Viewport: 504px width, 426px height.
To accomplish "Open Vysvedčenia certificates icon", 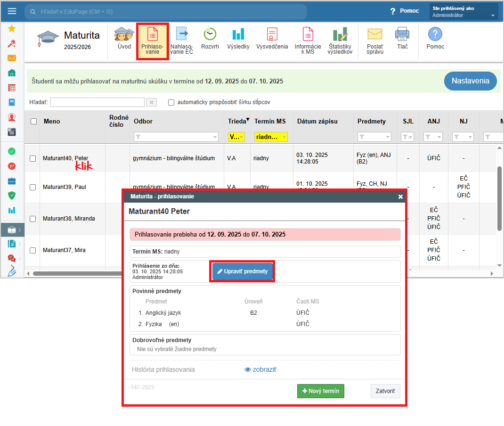I will pyautogui.click(x=272, y=34).
